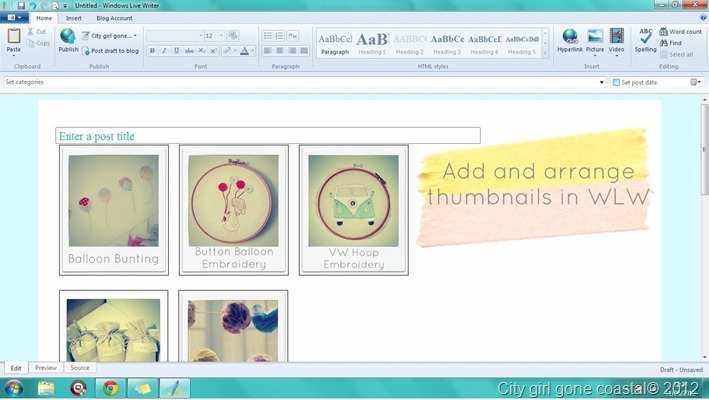Expand the HTML styles gallery
709x400 pixels.
[545, 53]
